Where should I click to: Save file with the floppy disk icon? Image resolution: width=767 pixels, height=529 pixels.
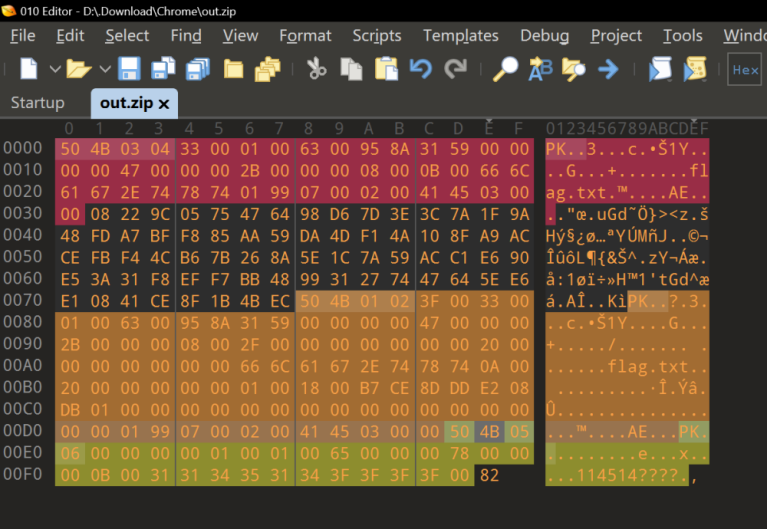(x=129, y=70)
